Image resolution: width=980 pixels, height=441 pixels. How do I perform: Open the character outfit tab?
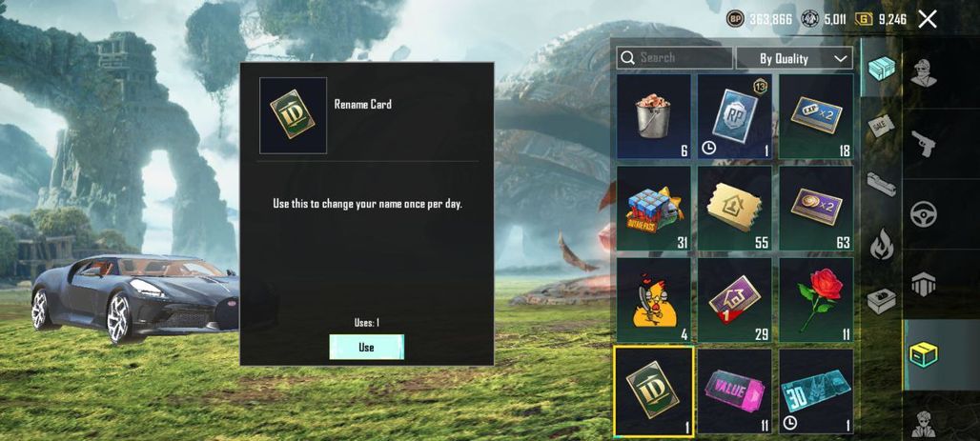(923, 72)
